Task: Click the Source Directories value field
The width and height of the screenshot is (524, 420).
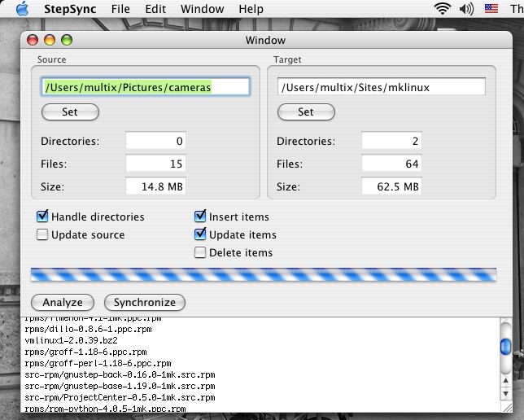Action: tap(155, 141)
